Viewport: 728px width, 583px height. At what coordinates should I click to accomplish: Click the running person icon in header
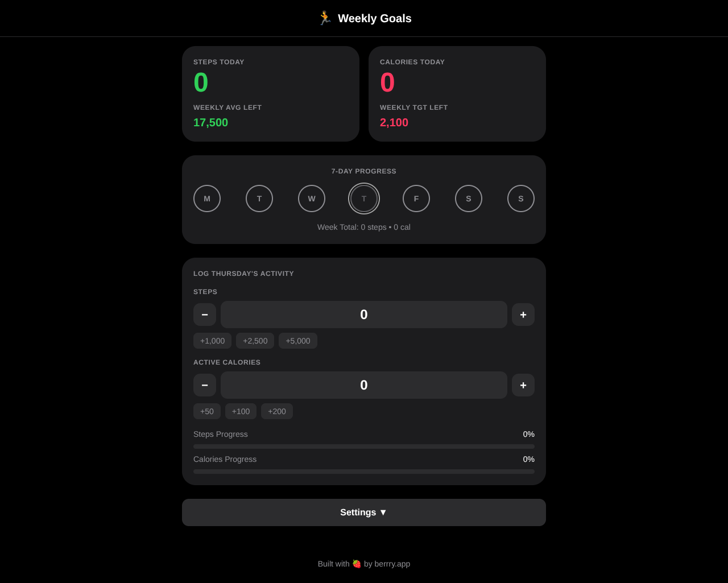pyautogui.click(x=325, y=18)
